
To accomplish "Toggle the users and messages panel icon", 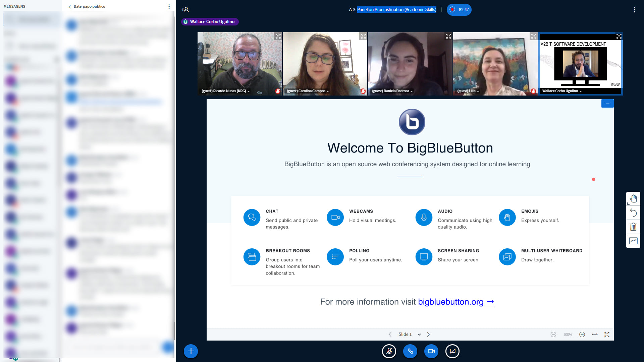I will [185, 10].
